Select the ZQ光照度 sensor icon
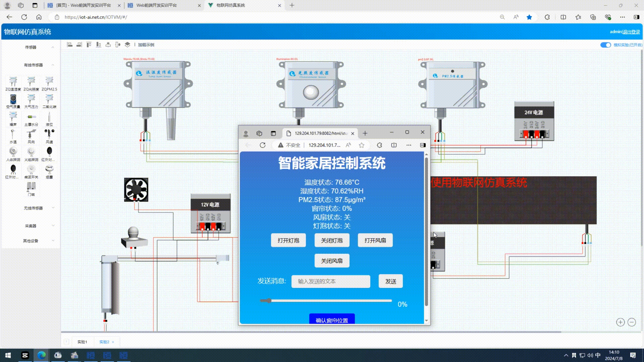 [31, 81]
